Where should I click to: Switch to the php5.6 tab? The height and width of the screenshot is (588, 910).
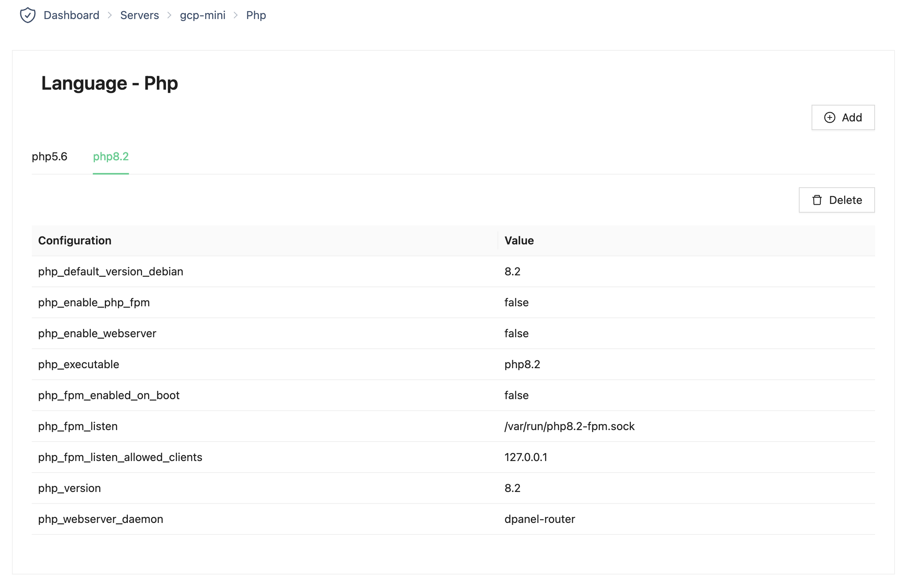coord(50,157)
